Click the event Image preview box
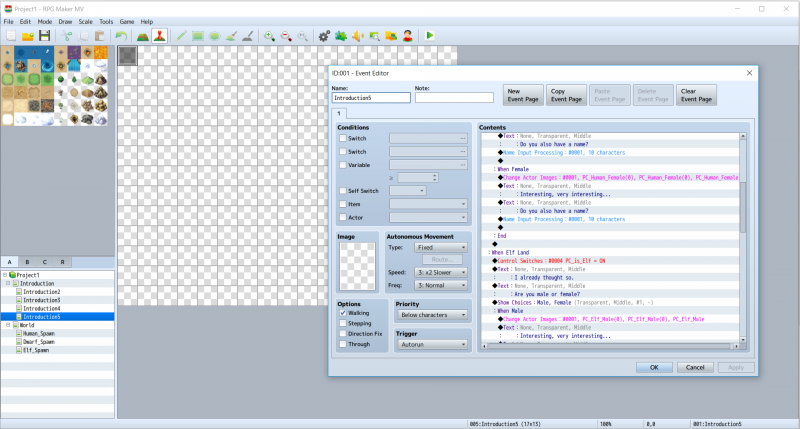The height and width of the screenshot is (429, 800). pyautogui.click(x=357, y=266)
